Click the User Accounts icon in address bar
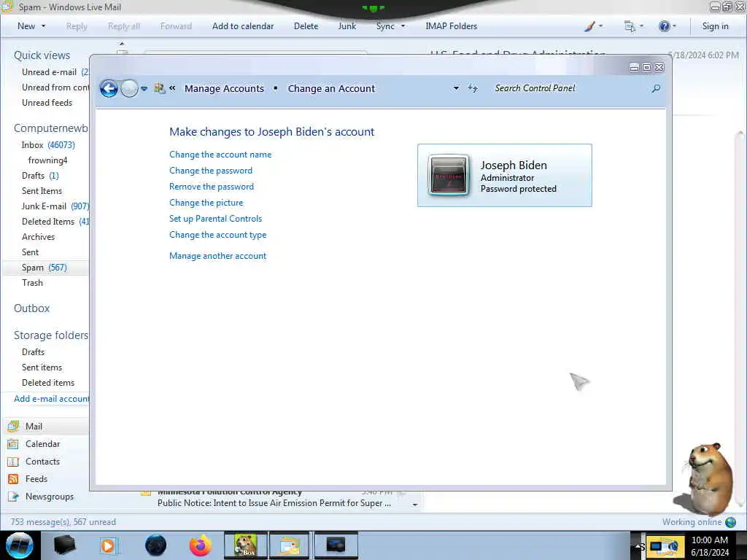This screenshot has width=747, height=560. [x=159, y=88]
